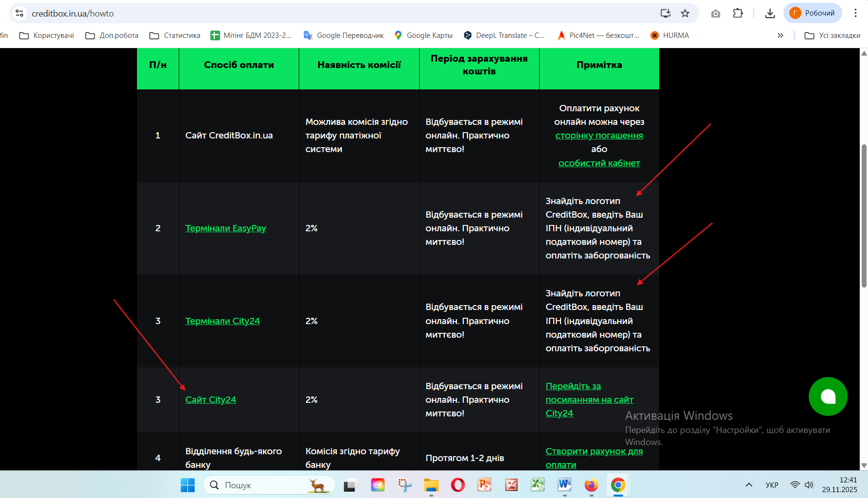Open the red picture app taskbar icon
Screen dimensions: 868x498
point(511,485)
